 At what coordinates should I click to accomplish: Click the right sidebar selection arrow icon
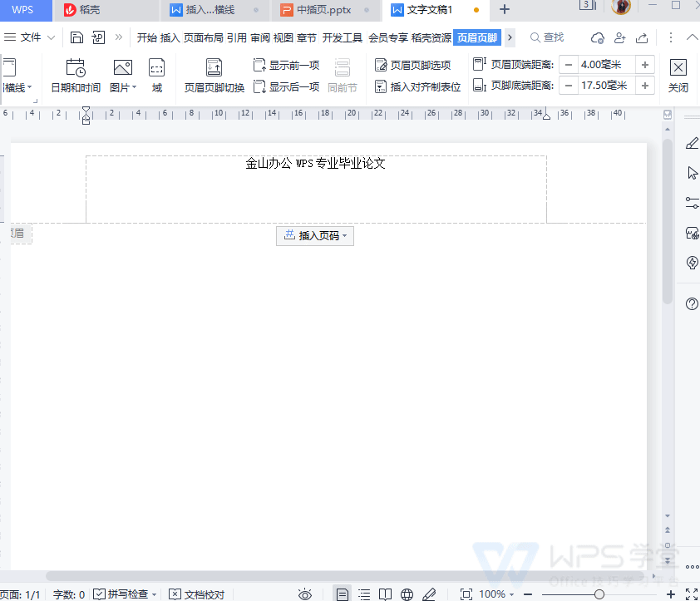pos(693,173)
